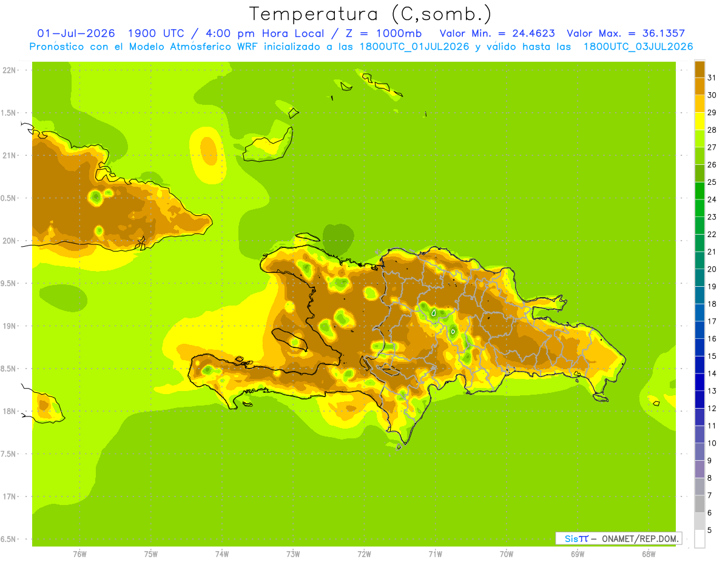Click "4:00 pm Hora Local" text
This screenshot has height=562, width=728.
(266, 33)
